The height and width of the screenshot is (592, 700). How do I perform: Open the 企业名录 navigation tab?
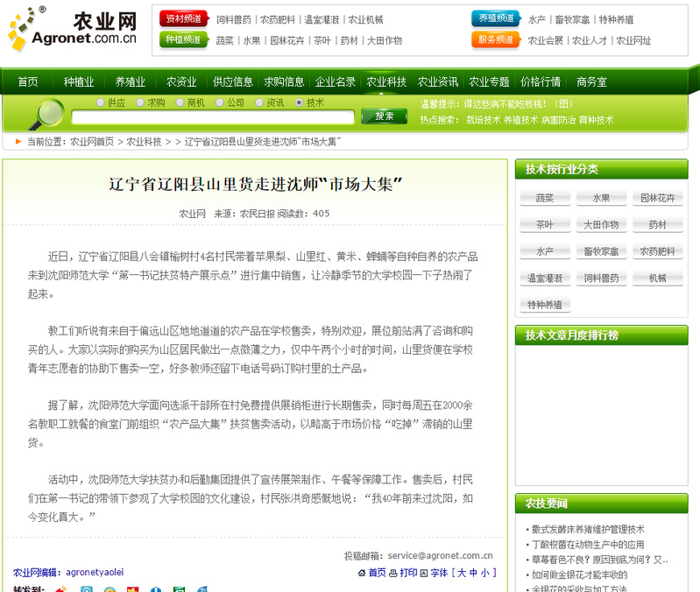pos(336,82)
